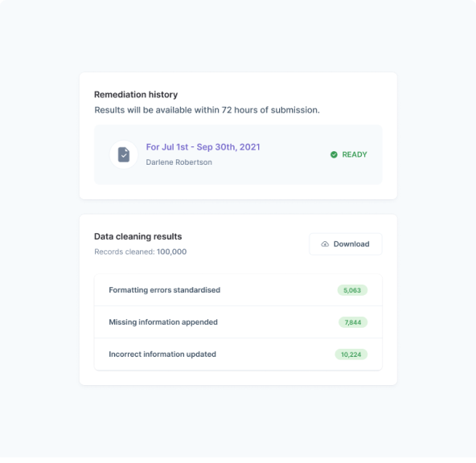Select the remediation history entry card
Screen dimensions: 476x463
point(238,154)
